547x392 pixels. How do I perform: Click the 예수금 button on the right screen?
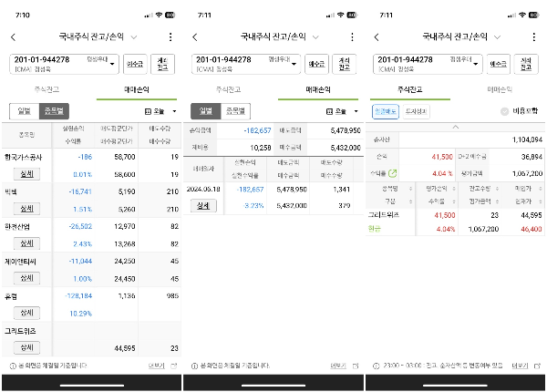499,64
